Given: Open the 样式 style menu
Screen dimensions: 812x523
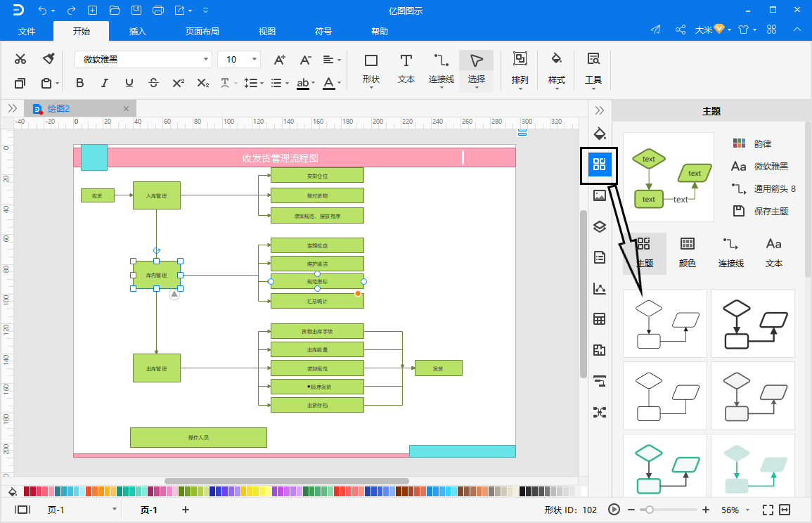Looking at the screenshot, I should point(557,70).
